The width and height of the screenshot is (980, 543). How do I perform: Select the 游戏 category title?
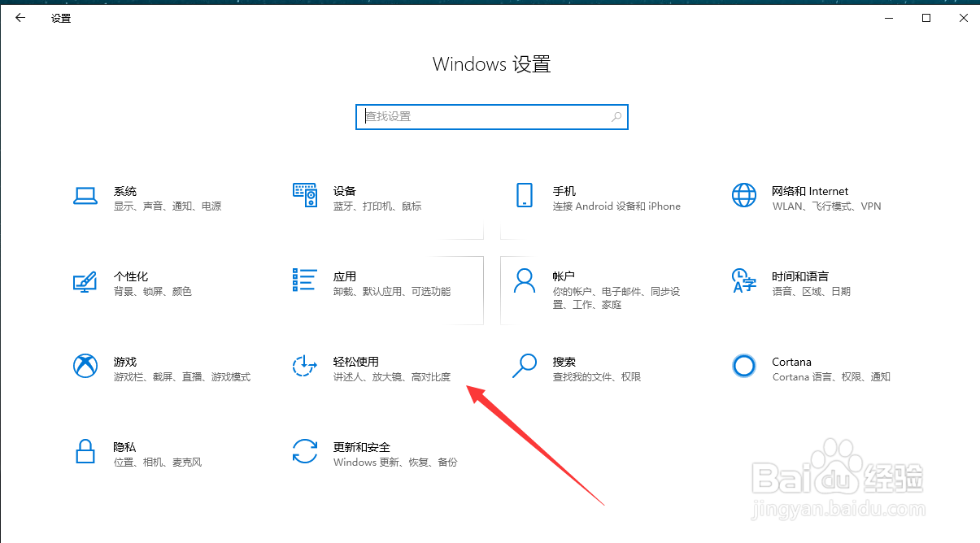125,362
